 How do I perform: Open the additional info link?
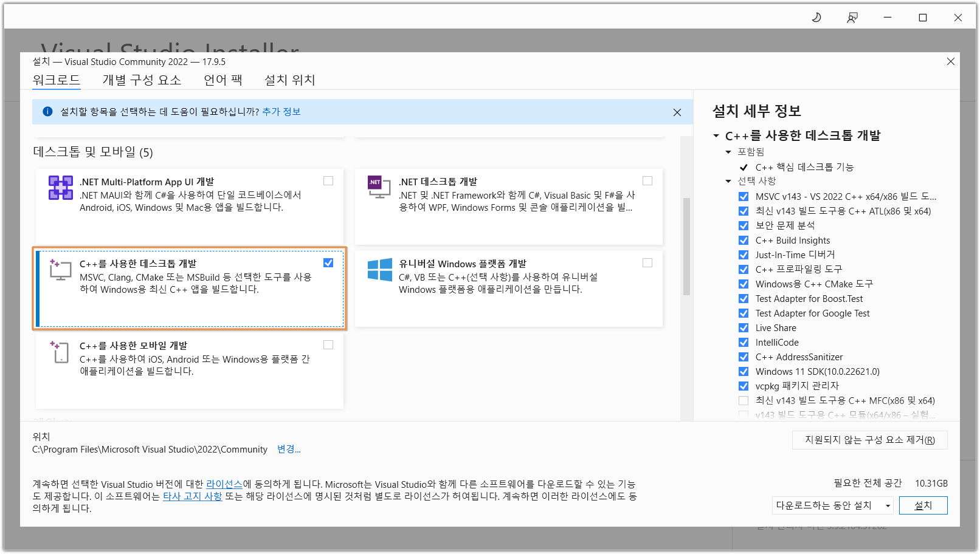coord(281,112)
